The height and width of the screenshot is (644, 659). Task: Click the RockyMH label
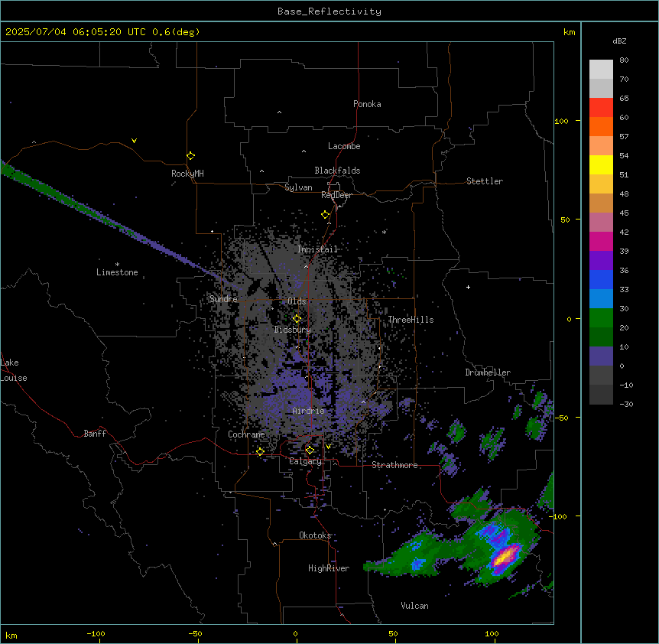coord(187,173)
